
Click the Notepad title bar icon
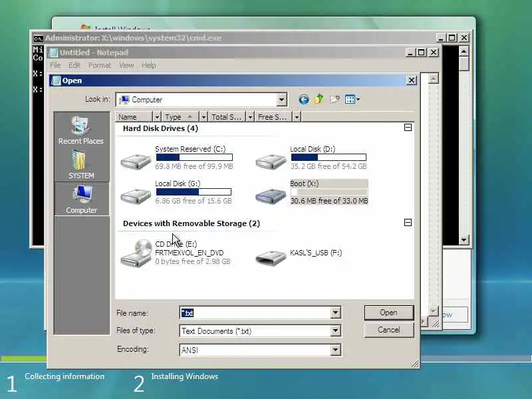coord(53,53)
